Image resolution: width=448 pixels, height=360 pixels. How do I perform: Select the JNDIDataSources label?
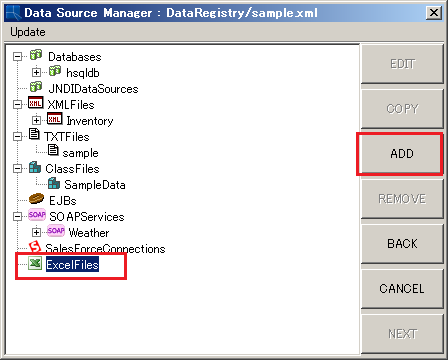pyautogui.click(x=93, y=89)
